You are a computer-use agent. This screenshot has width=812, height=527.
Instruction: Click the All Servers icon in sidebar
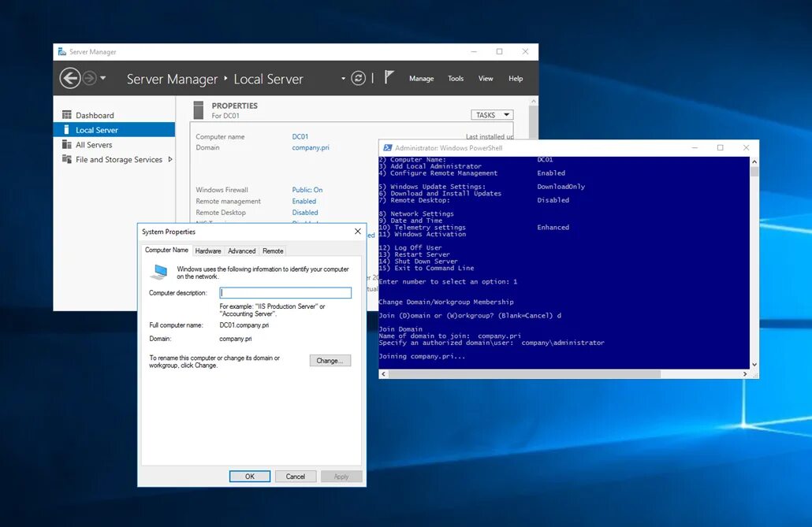pyautogui.click(x=67, y=144)
